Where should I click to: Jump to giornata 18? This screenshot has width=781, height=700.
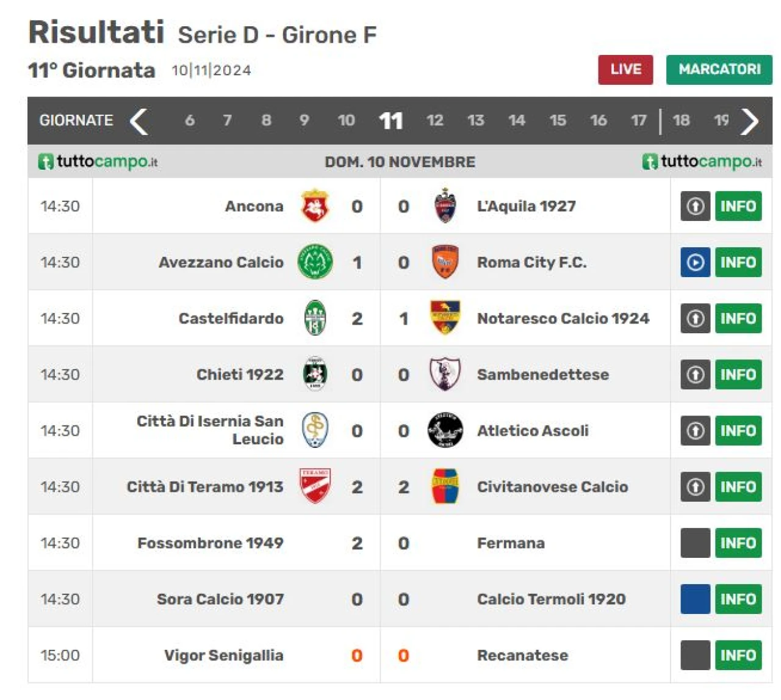coord(681,120)
